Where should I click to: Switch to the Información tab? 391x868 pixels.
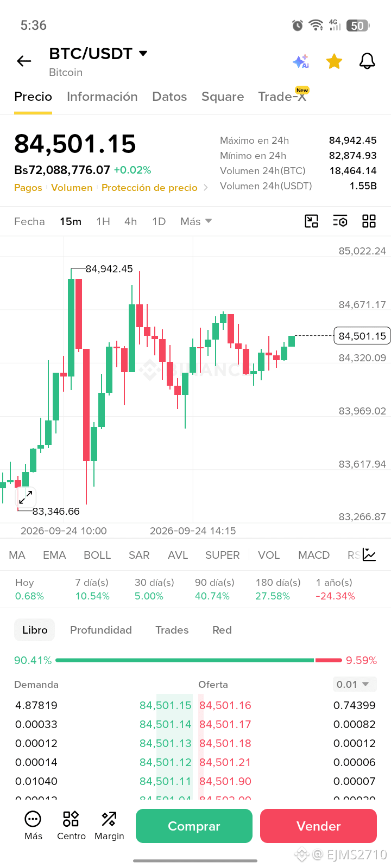[x=102, y=97]
